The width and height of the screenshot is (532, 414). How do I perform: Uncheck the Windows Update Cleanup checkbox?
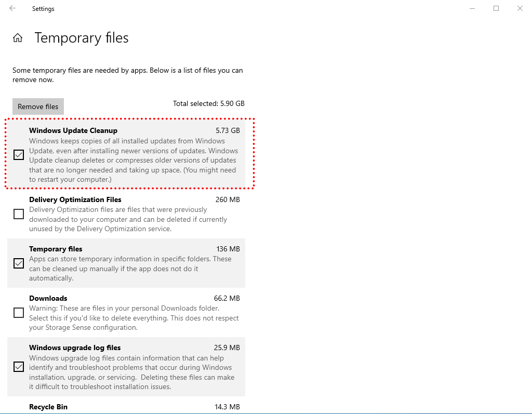[19, 155]
